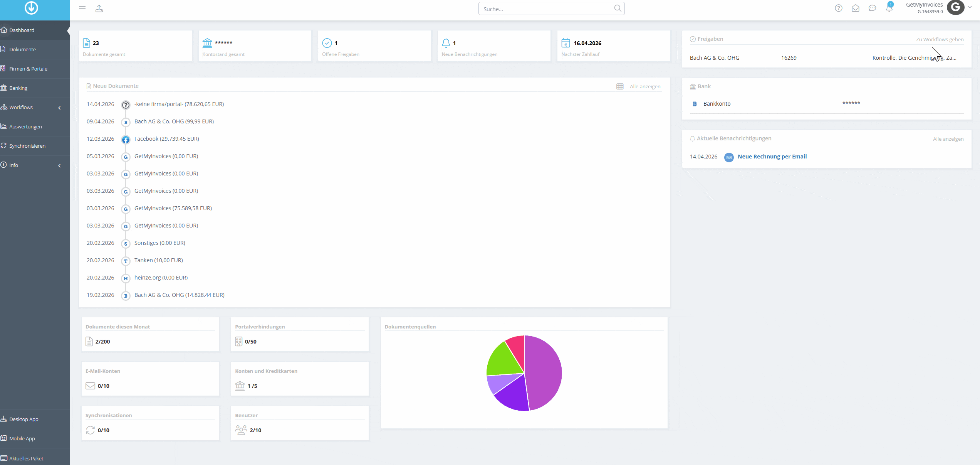Screen dimensions: 980x465
Task: Expand the Workflows submenu chevron
Action: coord(59,108)
